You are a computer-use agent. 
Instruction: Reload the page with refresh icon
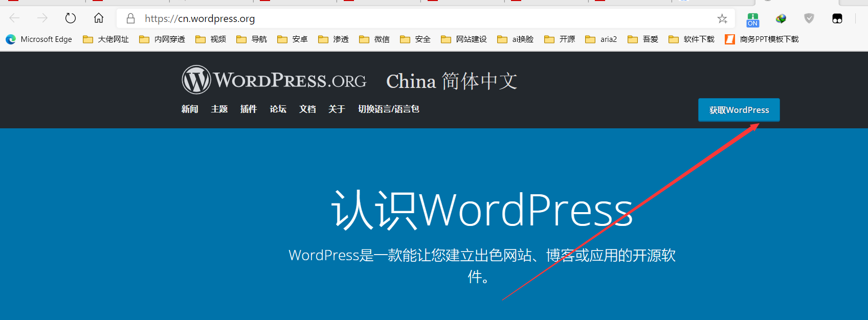pos(71,18)
